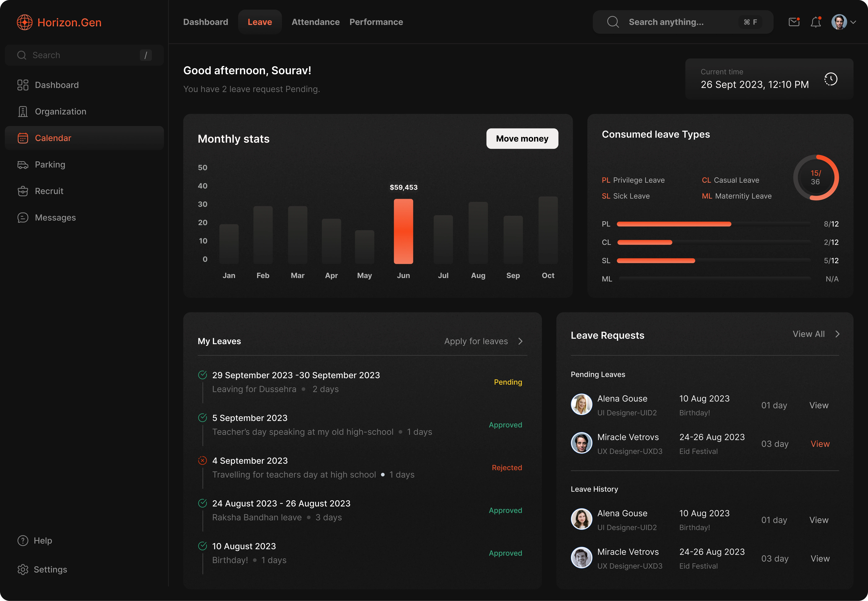This screenshot has width=868, height=601.
Task: Switch to the Leave tab
Action: (260, 22)
